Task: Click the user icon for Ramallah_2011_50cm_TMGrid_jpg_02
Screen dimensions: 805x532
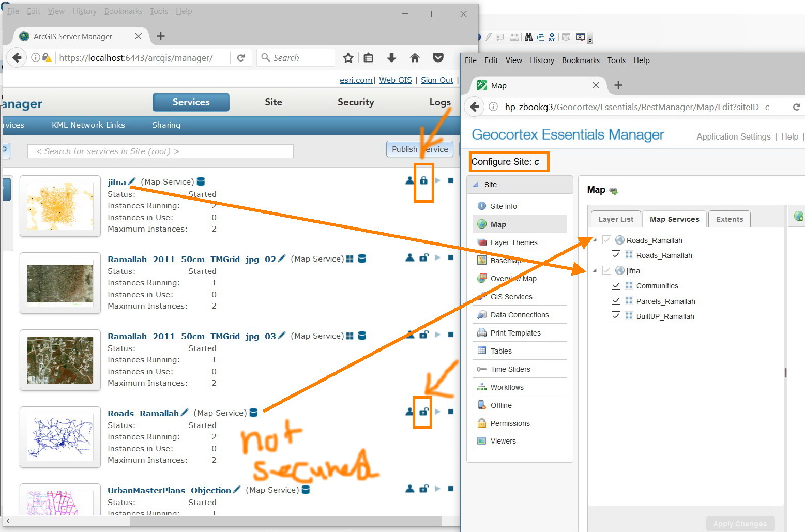Action: pos(410,257)
